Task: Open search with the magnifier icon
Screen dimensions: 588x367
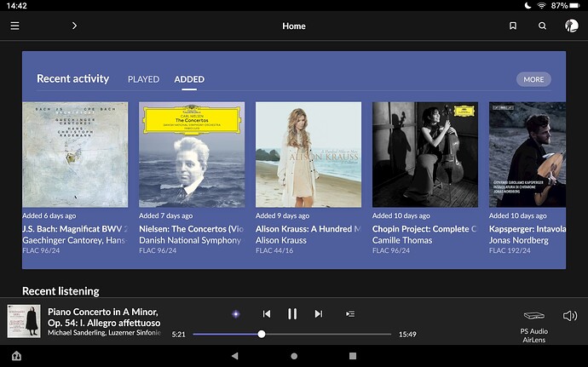Action: 542,26
